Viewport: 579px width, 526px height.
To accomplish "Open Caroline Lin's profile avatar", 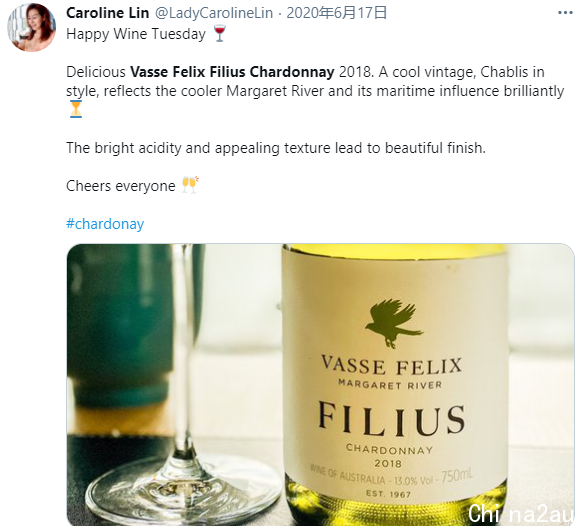I will coord(31,27).
